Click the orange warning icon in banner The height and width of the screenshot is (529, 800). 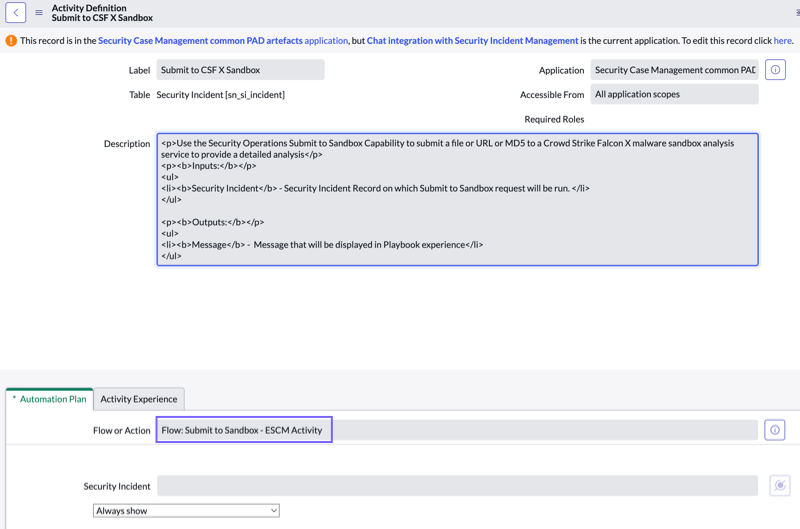[11, 41]
